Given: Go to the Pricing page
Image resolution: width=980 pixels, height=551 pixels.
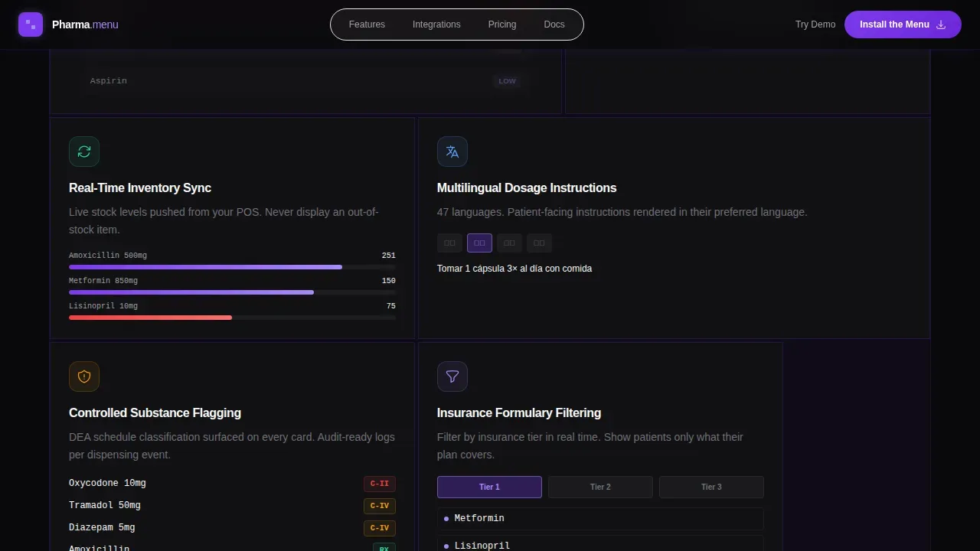Looking at the screenshot, I should click(502, 24).
